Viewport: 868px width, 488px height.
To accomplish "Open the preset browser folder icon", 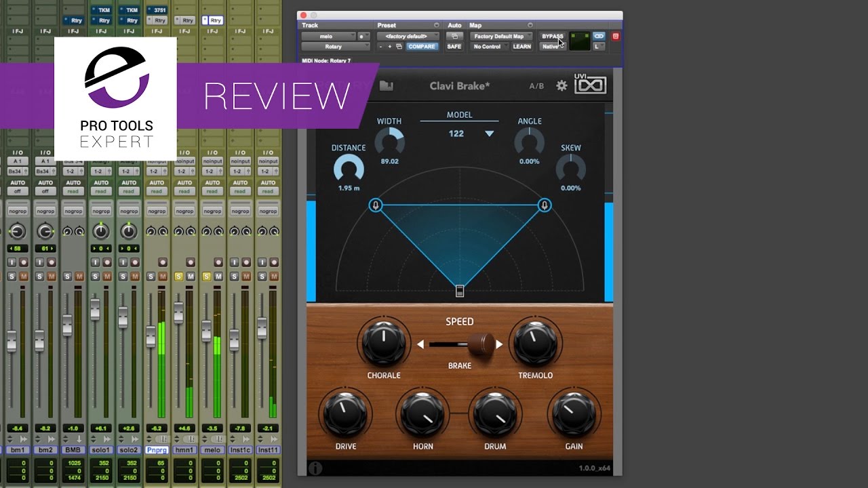I will pos(387,86).
